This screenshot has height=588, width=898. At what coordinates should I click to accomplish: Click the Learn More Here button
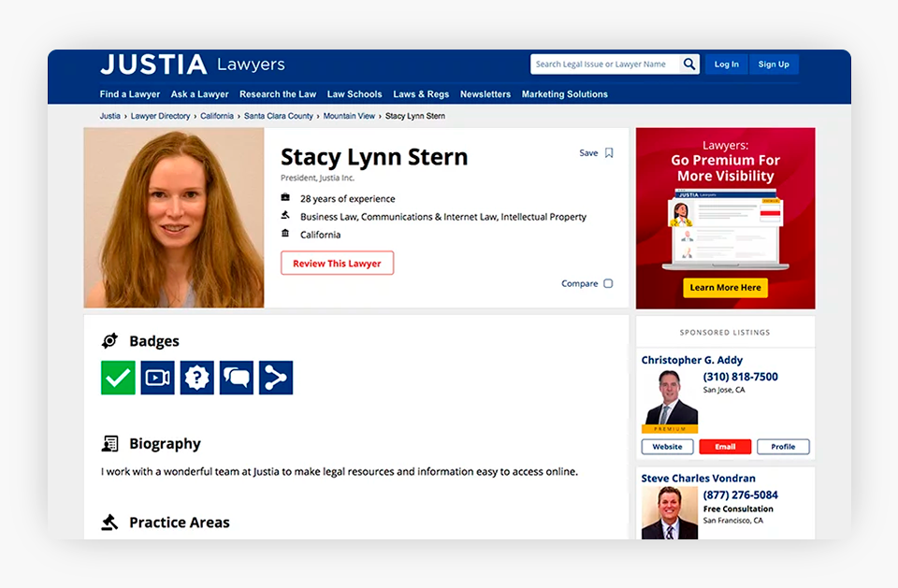pyautogui.click(x=725, y=288)
